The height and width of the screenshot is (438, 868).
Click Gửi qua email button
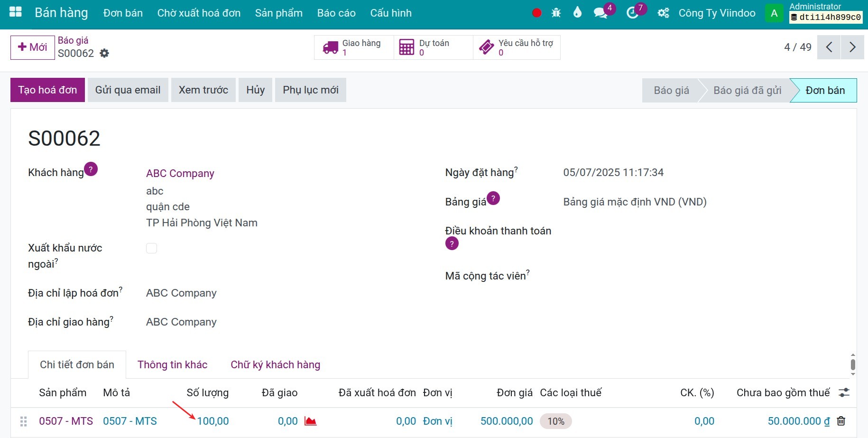point(128,90)
